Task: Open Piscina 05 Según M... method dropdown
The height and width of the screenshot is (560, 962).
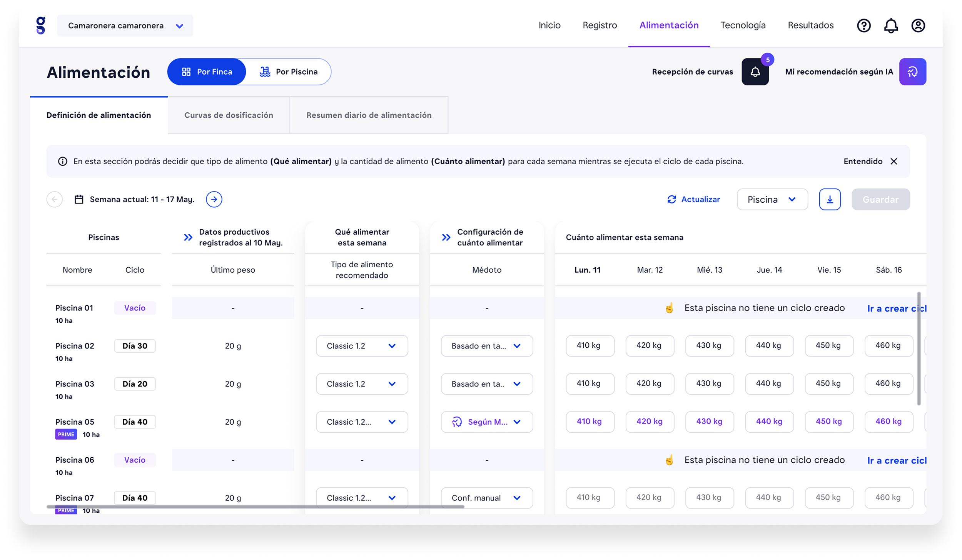Action: click(487, 422)
